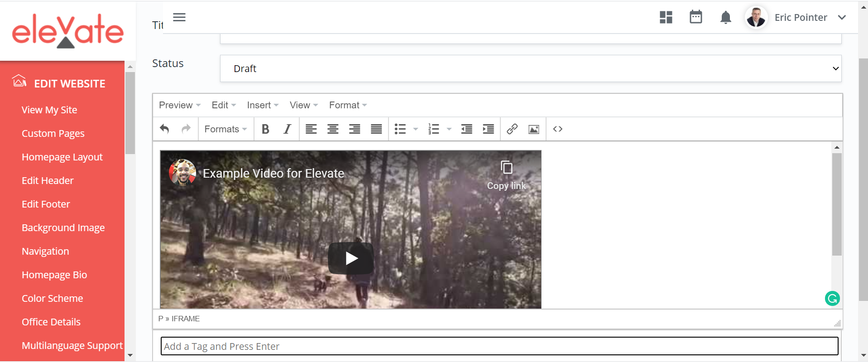Viewport: 868px width, 363px height.
Task: Click the sidebar scrollbar down arrow
Action: (x=130, y=355)
